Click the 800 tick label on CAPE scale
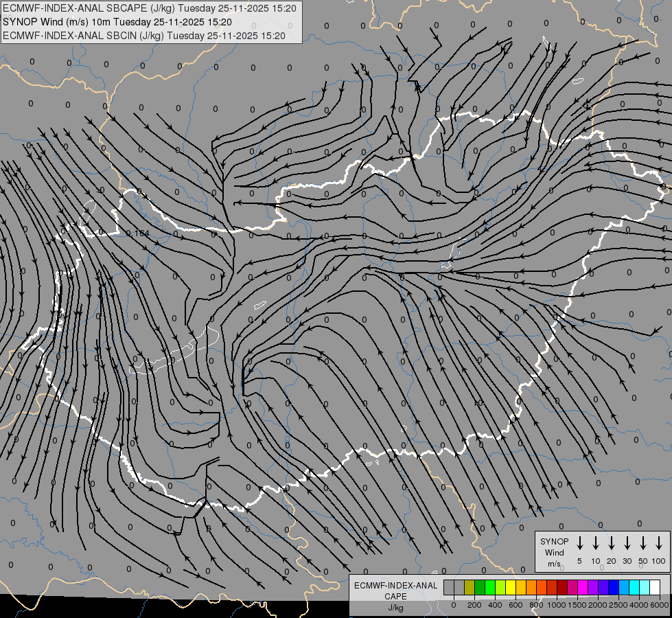This screenshot has width=672, height=618. (536, 605)
